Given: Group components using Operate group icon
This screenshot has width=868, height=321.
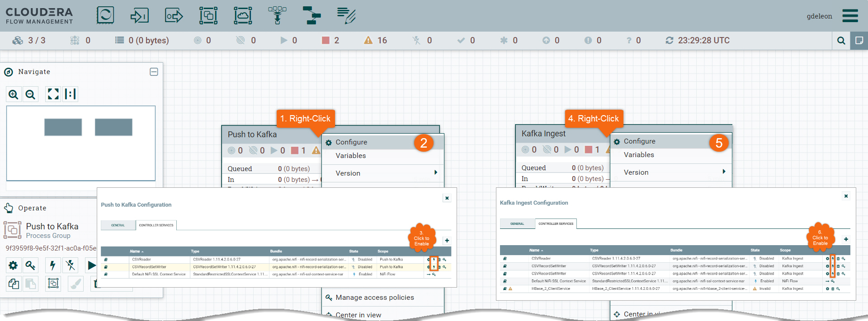Looking at the screenshot, I should point(53,284).
